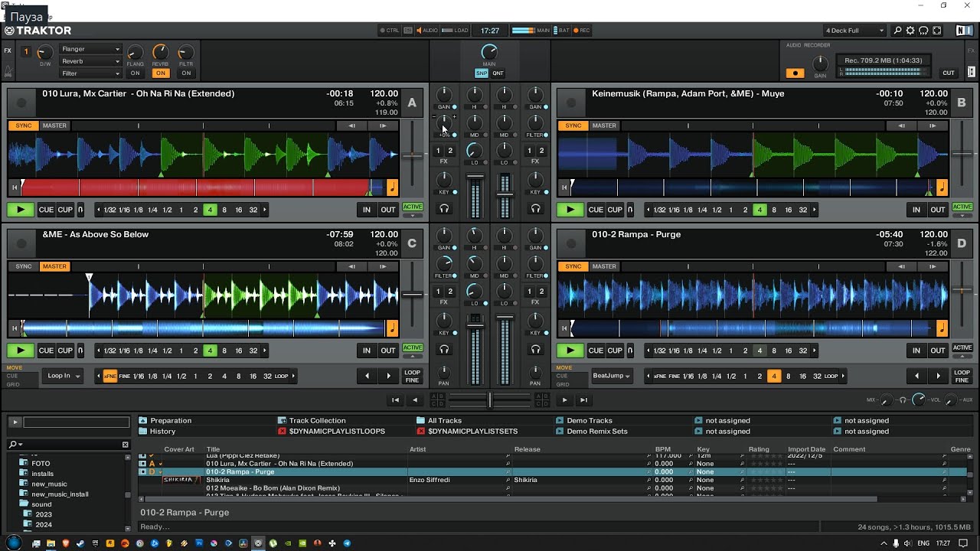
Task: Expand the FOTO folder in the browser tree
Action: [x=24, y=463]
